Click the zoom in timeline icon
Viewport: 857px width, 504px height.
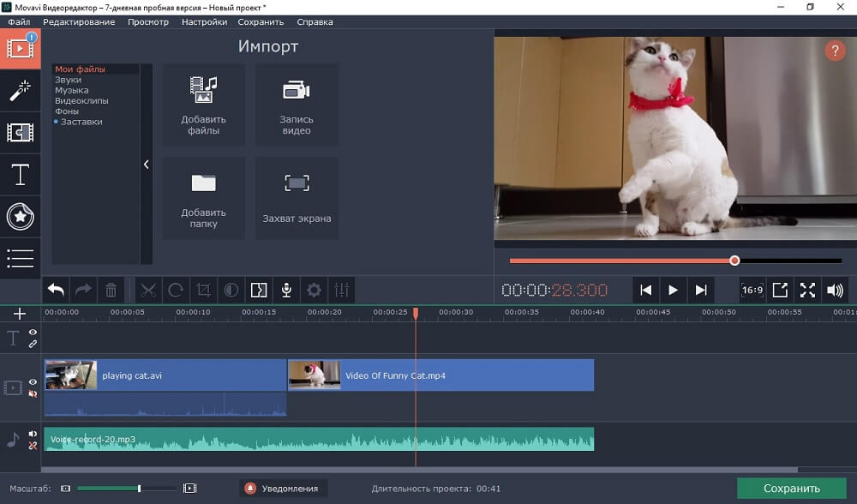[189, 489]
